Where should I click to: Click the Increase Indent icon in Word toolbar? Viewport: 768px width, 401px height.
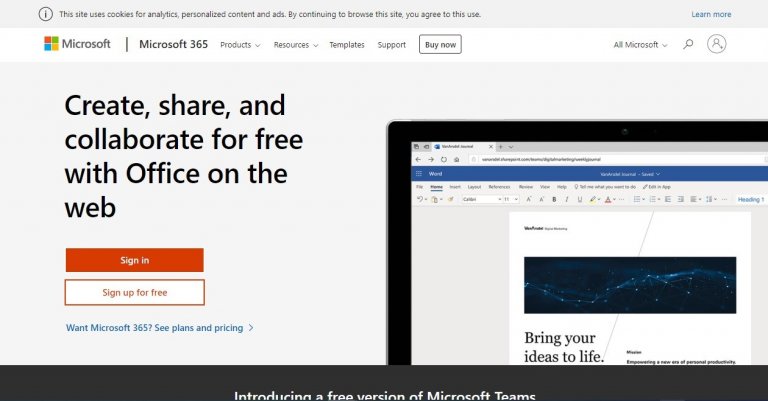681,199
